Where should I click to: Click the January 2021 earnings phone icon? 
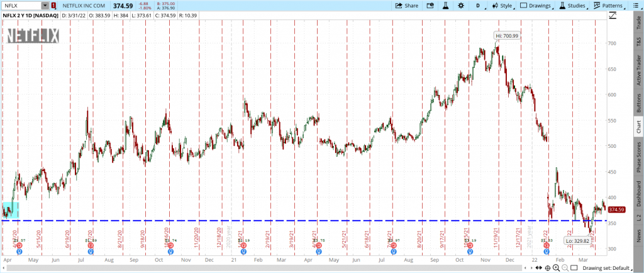click(243, 245)
